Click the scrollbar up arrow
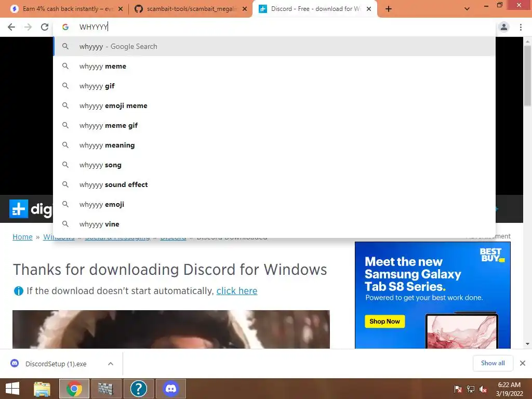The height and width of the screenshot is (399, 532). [x=527, y=41]
